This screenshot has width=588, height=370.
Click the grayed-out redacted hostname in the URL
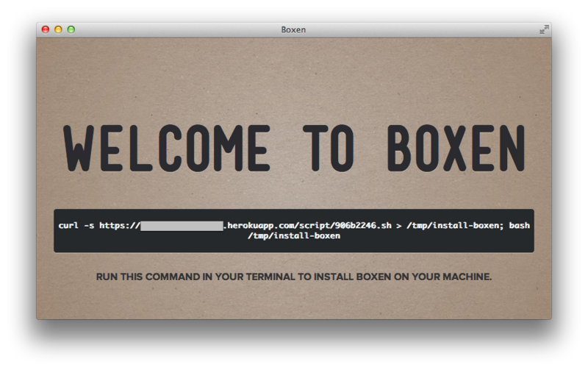tap(182, 226)
